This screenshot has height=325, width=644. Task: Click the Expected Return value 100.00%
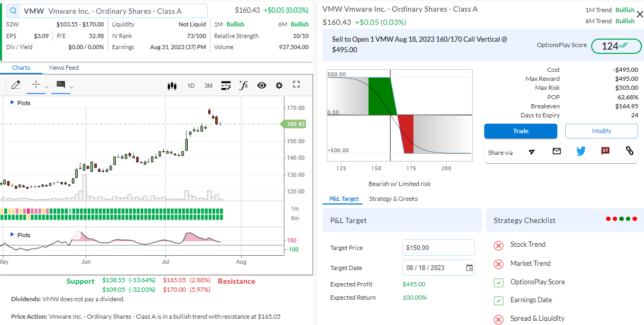pyautogui.click(x=415, y=298)
